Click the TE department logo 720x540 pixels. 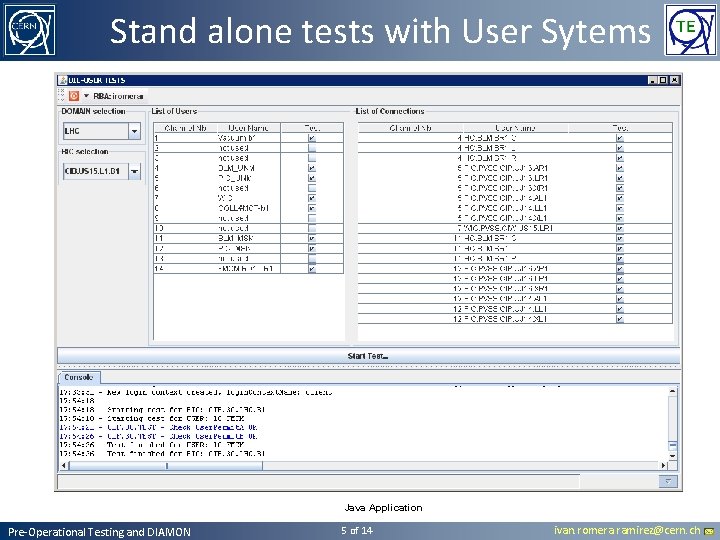[690, 30]
